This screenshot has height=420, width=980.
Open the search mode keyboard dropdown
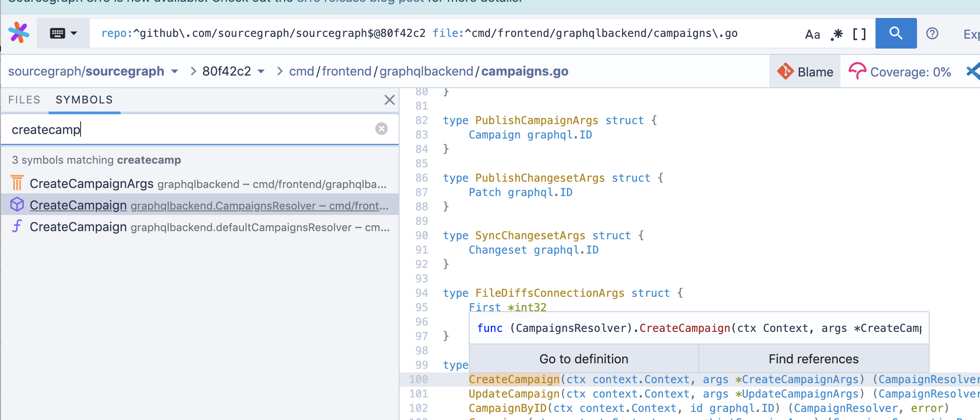pos(63,33)
